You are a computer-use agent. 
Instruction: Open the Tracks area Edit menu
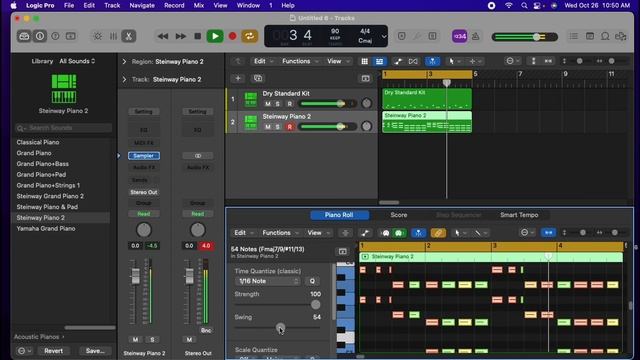[262, 61]
